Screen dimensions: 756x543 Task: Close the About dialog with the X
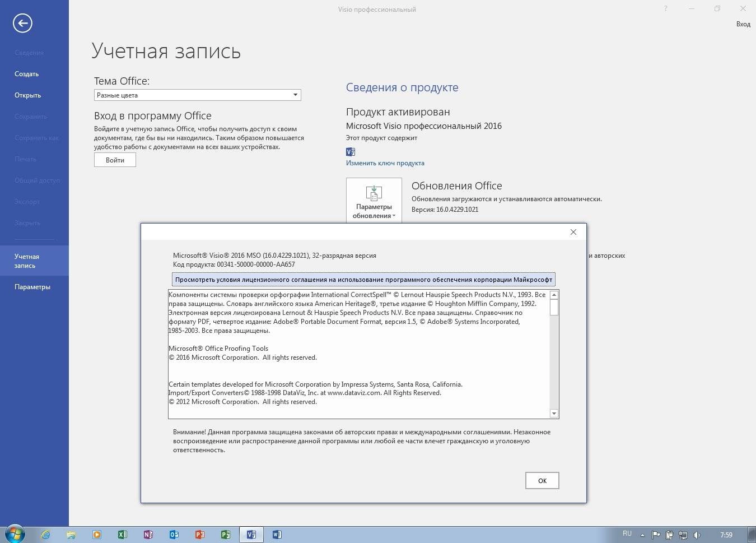[573, 232]
